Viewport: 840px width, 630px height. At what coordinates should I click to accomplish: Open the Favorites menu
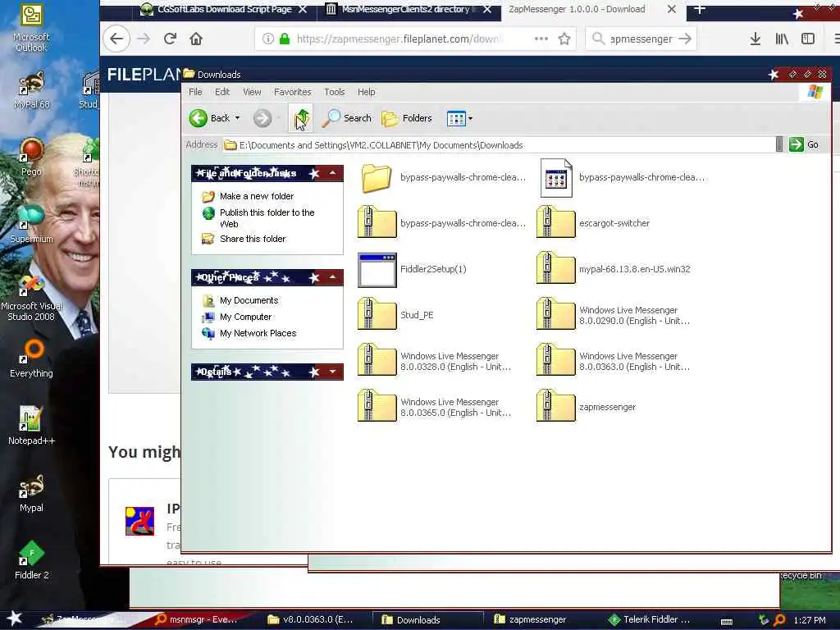(x=293, y=92)
